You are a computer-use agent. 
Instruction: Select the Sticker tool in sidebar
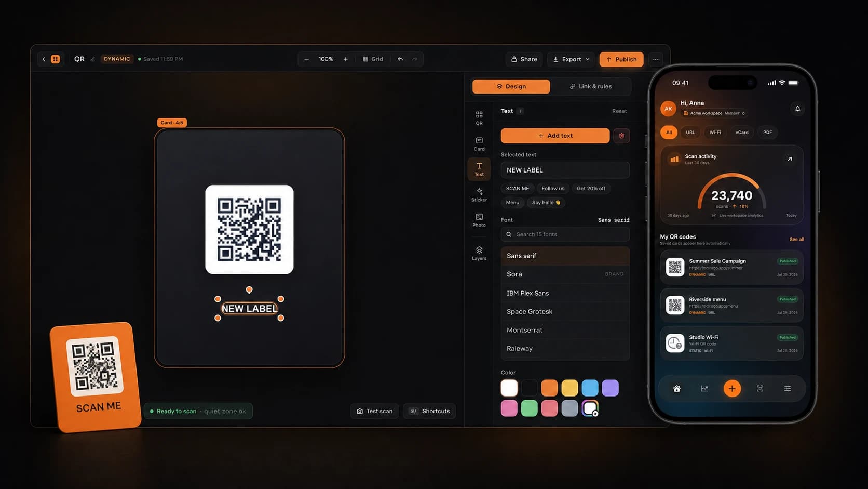[479, 195]
